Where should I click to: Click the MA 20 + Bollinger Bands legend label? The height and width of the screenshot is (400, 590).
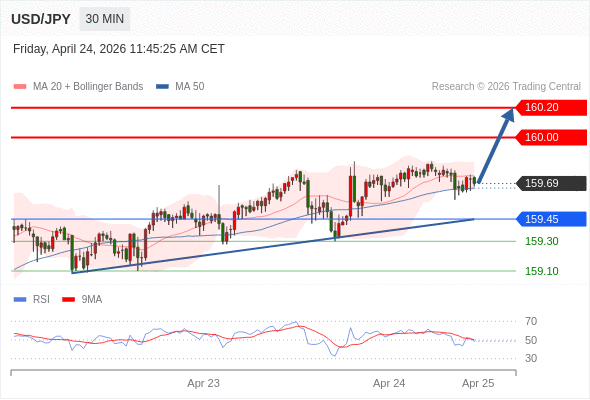88,87
